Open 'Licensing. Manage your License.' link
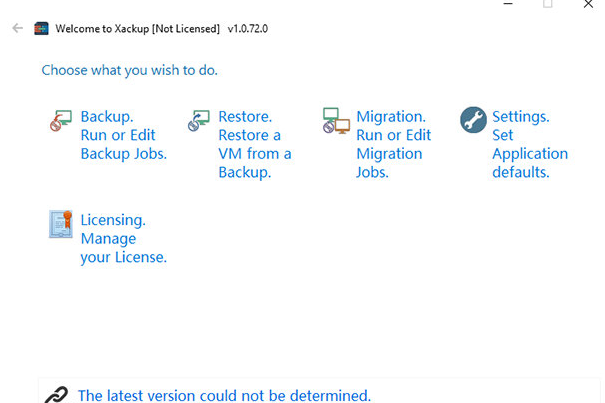The width and height of the screenshot is (605, 403). [x=123, y=239]
